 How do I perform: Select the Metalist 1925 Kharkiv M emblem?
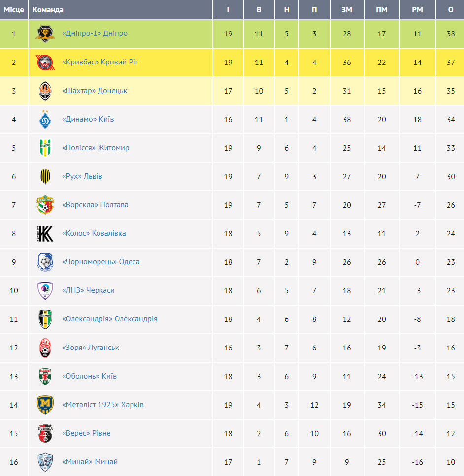[x=45, y=405]
